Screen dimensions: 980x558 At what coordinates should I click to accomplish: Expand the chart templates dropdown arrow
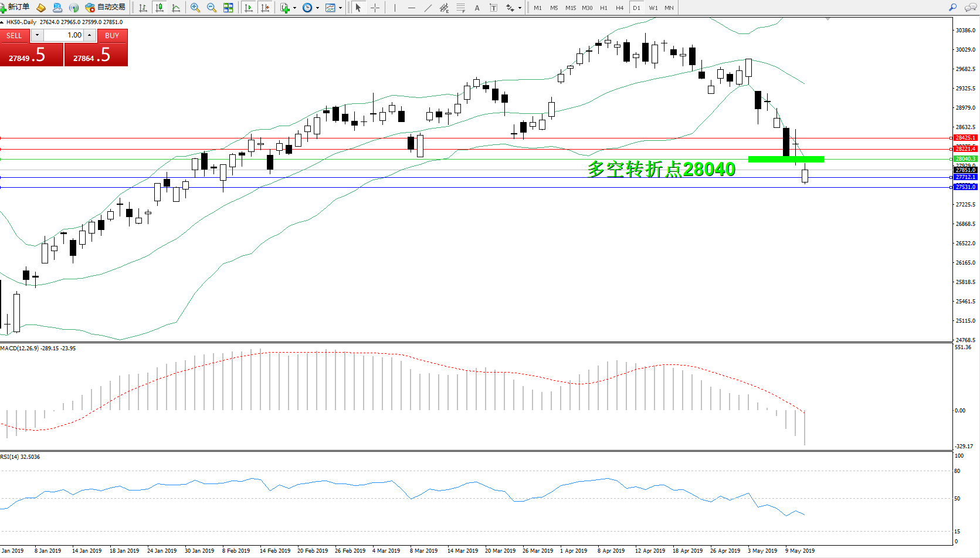[340, 8]
